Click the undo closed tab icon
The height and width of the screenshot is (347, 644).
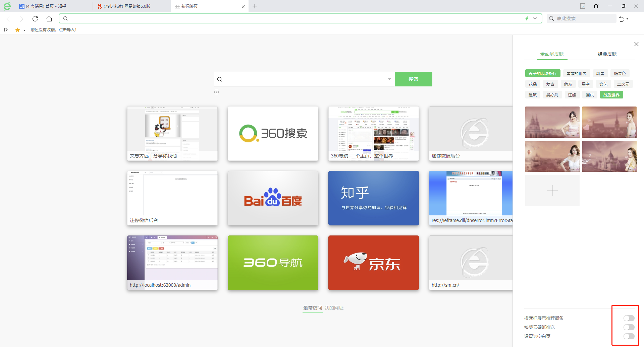pos(622,19)
